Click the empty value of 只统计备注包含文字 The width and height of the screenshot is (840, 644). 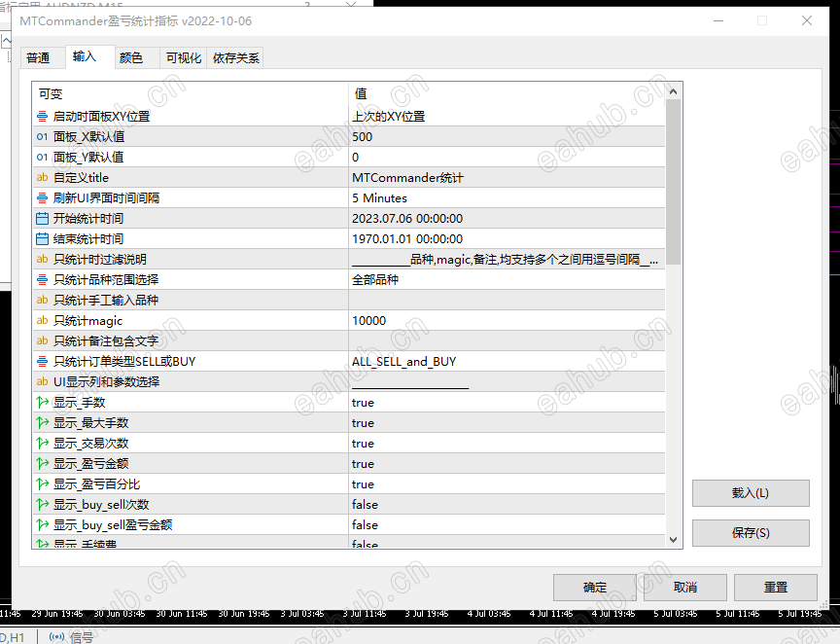click(x=507, y=340)
